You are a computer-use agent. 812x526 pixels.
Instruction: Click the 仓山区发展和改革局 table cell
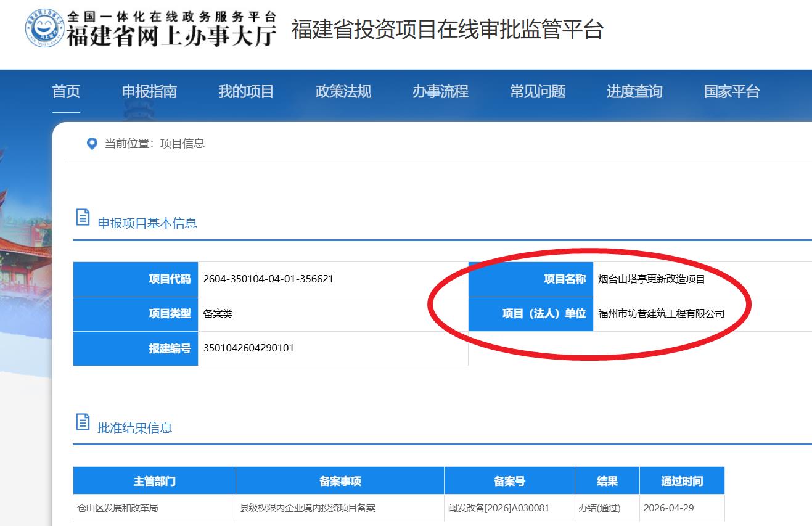(117, 508)
